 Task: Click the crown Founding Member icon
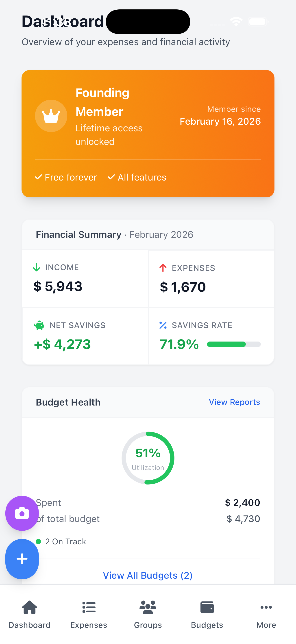coord(51,116)
